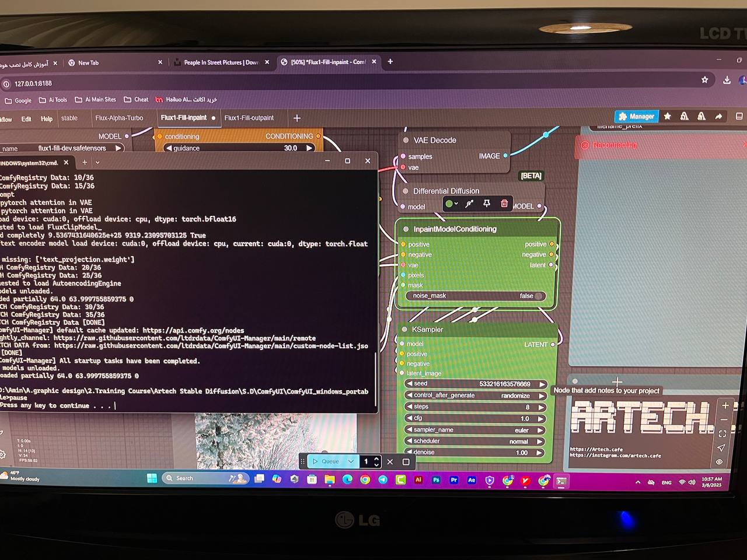Increase the batch count stepper
Viewport: 747px width, 560px height.
point(377,459)
